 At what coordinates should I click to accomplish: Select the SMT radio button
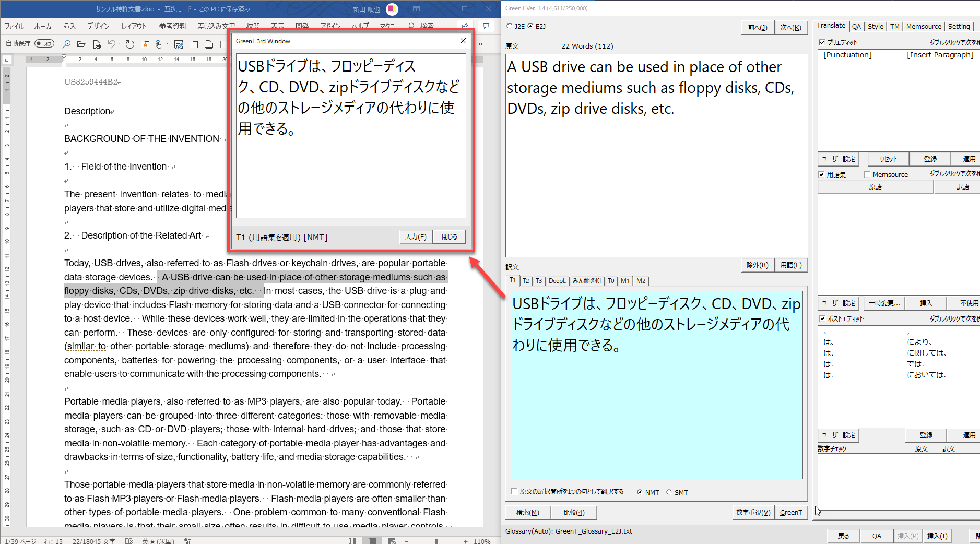669,492
